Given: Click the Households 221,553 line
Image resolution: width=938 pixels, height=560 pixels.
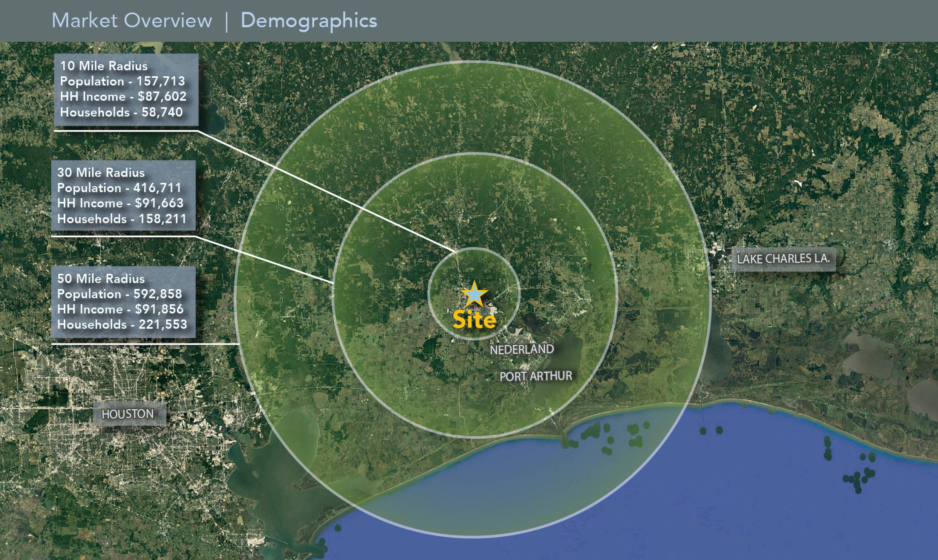Looking at the screenshot, I should 122,324.
